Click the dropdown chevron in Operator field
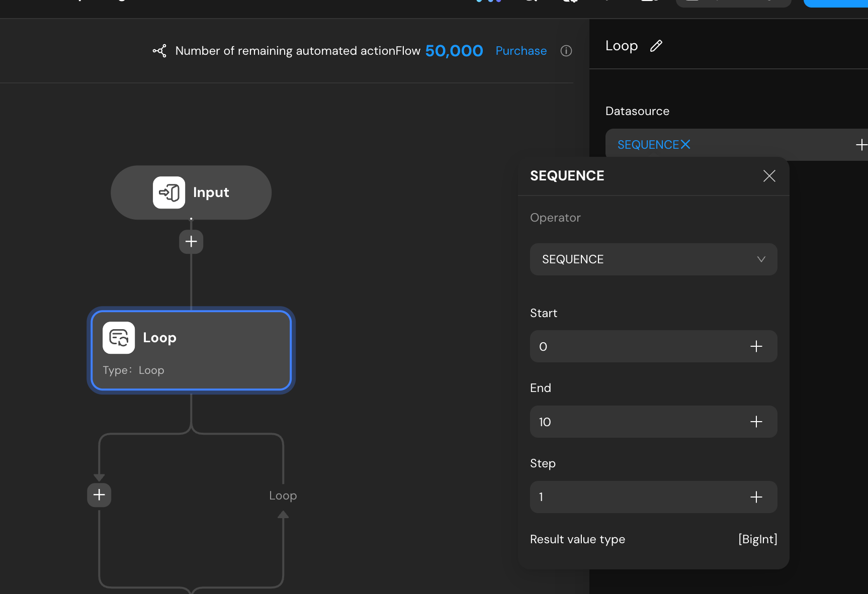The height and width of the screenshot is (594, 868). pyautogui.click(x=761, y=259)
